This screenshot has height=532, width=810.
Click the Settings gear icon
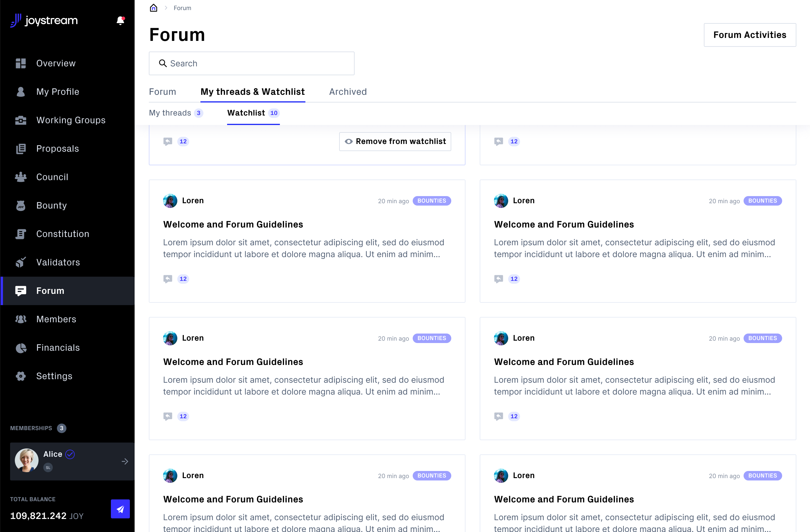point(21,376)
